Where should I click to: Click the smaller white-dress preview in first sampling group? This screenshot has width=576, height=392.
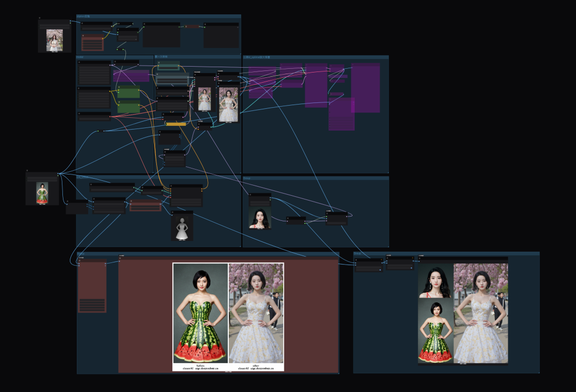[205, 99]
